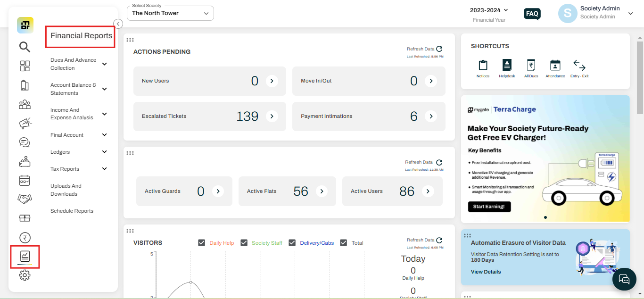Open the Financial Reports chart icon

[x=25, y=256]
